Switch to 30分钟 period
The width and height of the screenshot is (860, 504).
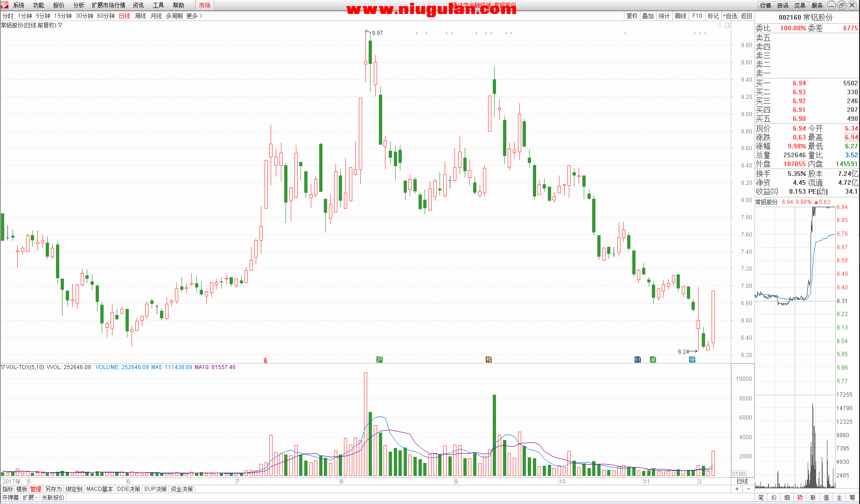coord(84,16)
